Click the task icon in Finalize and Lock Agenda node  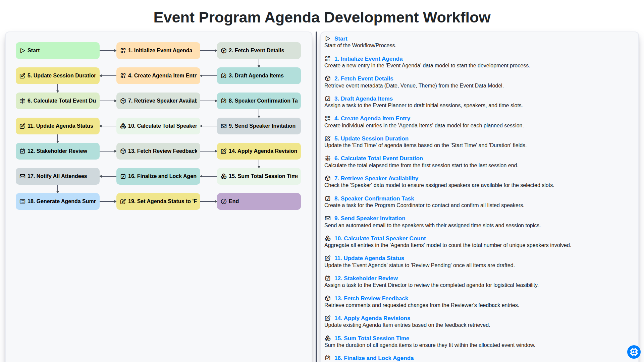click(123, 176)
